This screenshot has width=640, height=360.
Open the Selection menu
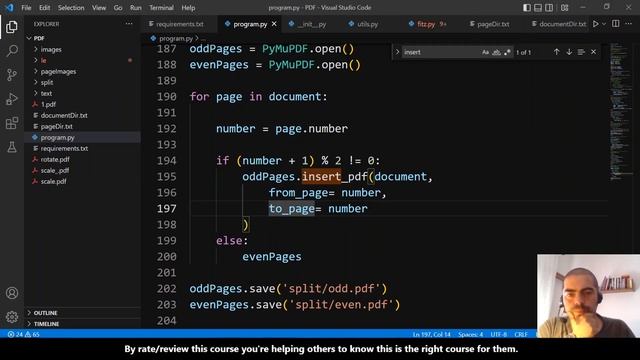point(71,8)
